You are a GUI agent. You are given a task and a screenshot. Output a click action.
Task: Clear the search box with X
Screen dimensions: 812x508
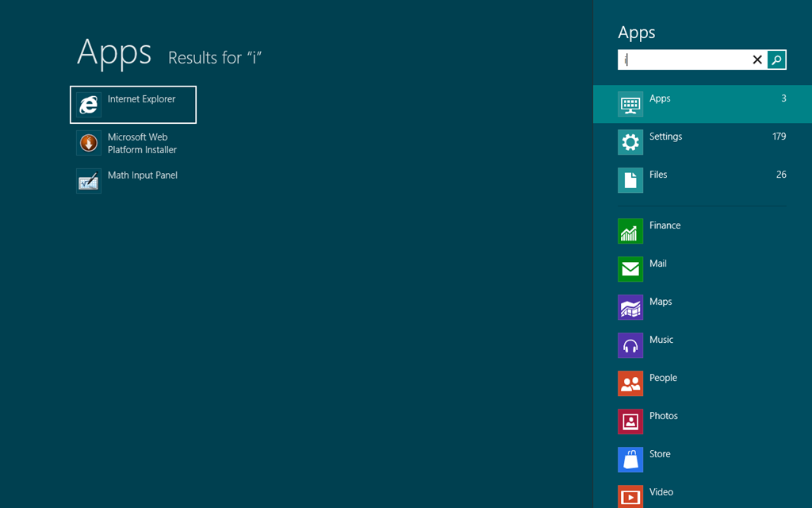click(757, 60)
